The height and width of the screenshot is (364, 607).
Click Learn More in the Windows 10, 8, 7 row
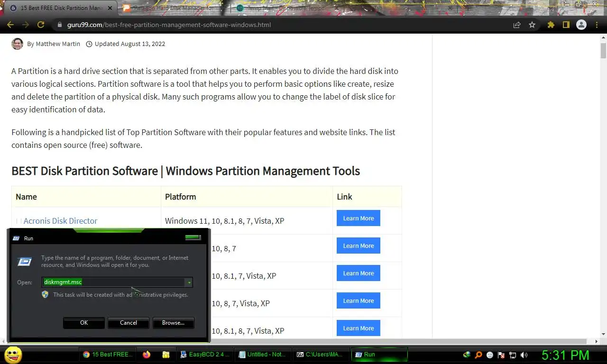(x=359, y=246)
